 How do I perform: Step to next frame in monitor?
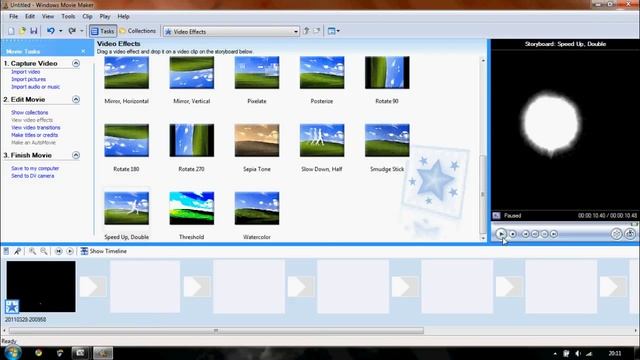coord(544,234)
